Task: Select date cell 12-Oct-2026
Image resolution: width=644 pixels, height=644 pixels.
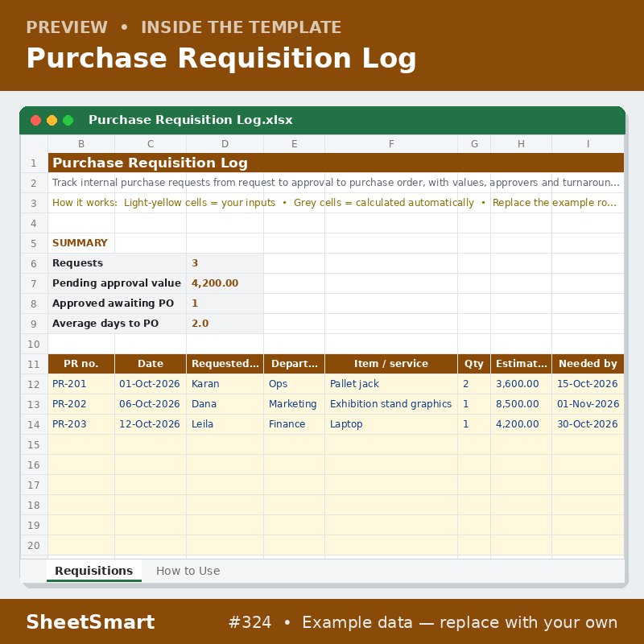Action: click(151, 424)
